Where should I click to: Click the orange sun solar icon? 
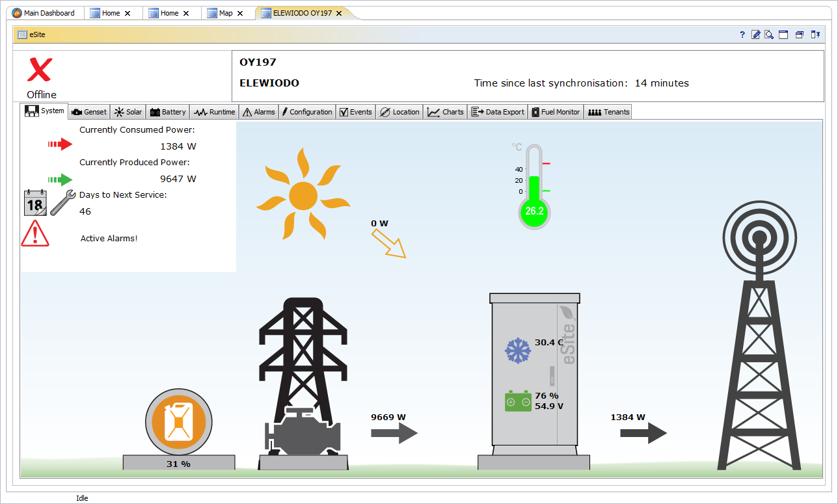pos(303,194)
